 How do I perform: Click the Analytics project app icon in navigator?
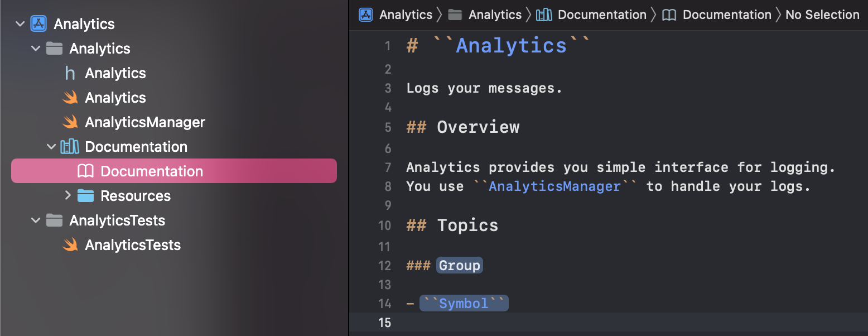pos(38,24)
